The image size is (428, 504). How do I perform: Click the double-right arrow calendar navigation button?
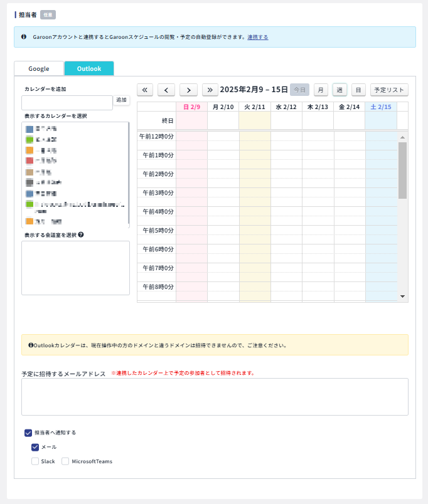tap(210, 90)
